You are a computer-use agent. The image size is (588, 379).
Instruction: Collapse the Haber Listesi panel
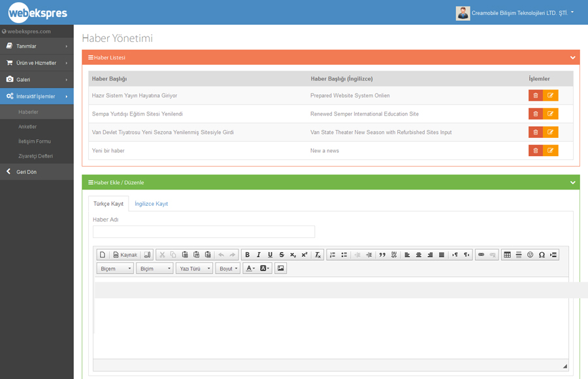(x=572, y=58)
